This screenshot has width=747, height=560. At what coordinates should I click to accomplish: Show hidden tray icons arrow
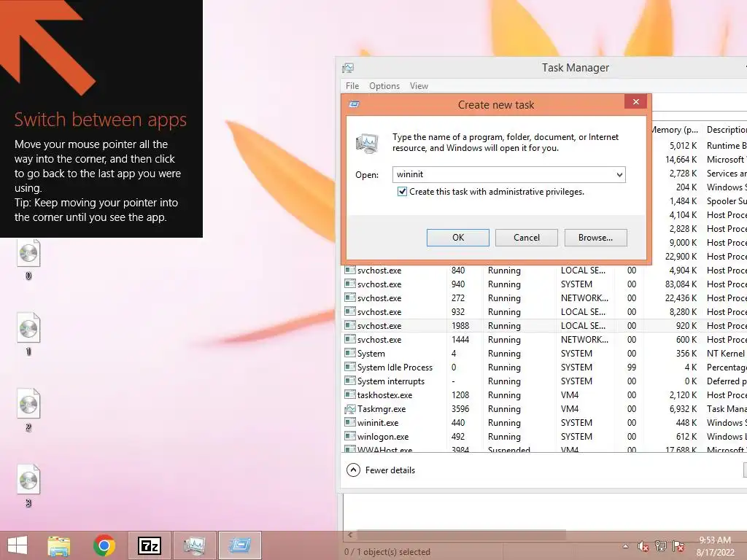[625, 547]
